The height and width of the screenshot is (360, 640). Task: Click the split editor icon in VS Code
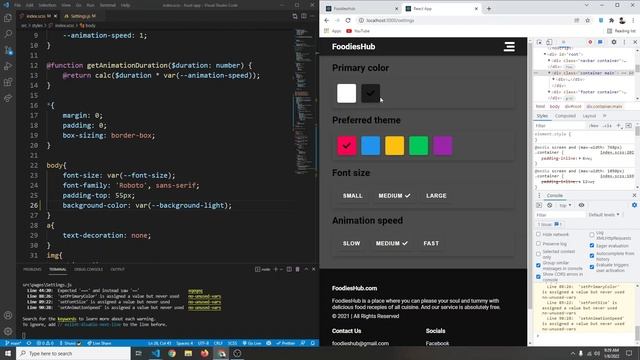pos(304,16)
